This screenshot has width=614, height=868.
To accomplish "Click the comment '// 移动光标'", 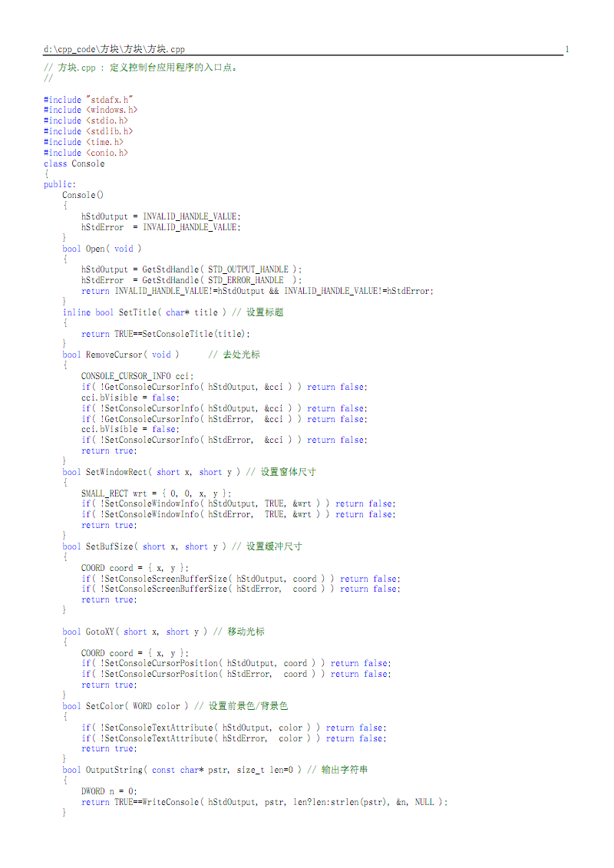I will point(239,632).
